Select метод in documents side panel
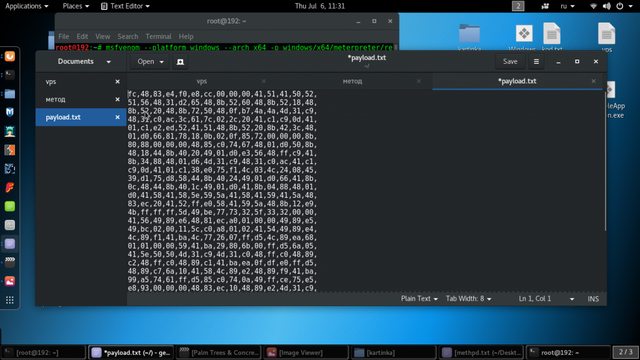This screenshot has height=360, width=640. tap(81, 99)
